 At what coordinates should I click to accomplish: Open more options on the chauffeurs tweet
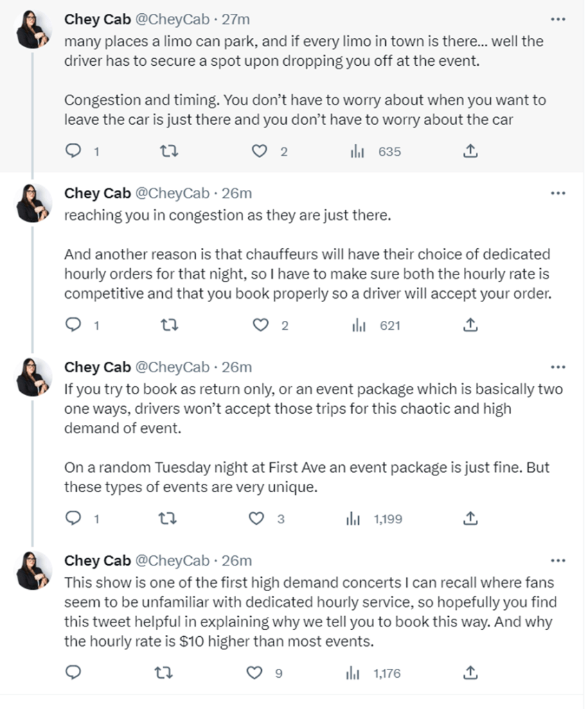[x=558, y=193]
